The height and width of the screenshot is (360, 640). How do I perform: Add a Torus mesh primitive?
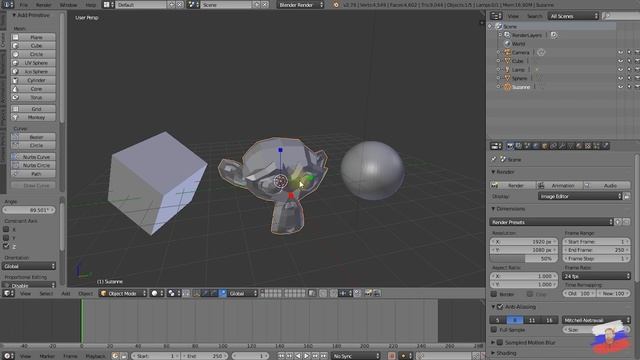(33, 98)
